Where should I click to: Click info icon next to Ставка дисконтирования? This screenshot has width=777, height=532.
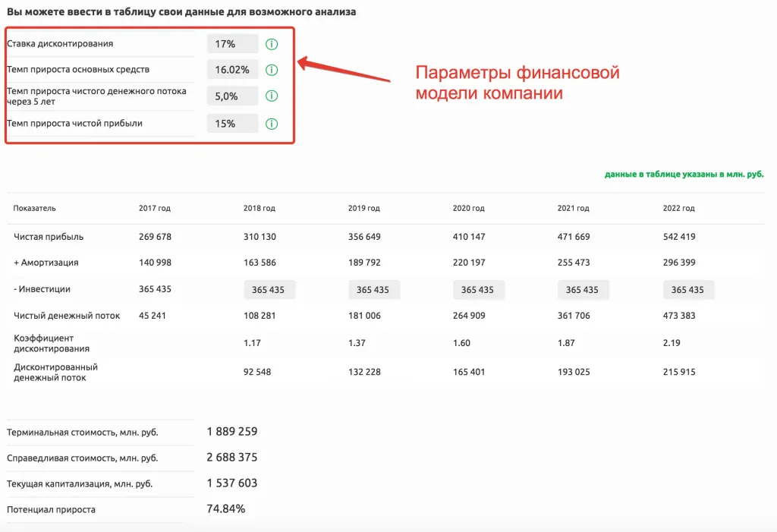coord(272,44)
